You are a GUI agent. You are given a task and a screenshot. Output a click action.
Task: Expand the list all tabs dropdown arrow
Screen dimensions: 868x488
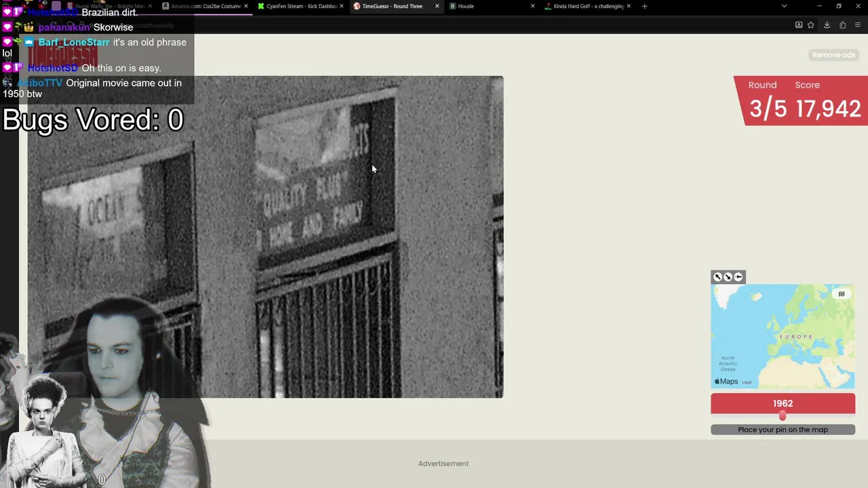784,6
